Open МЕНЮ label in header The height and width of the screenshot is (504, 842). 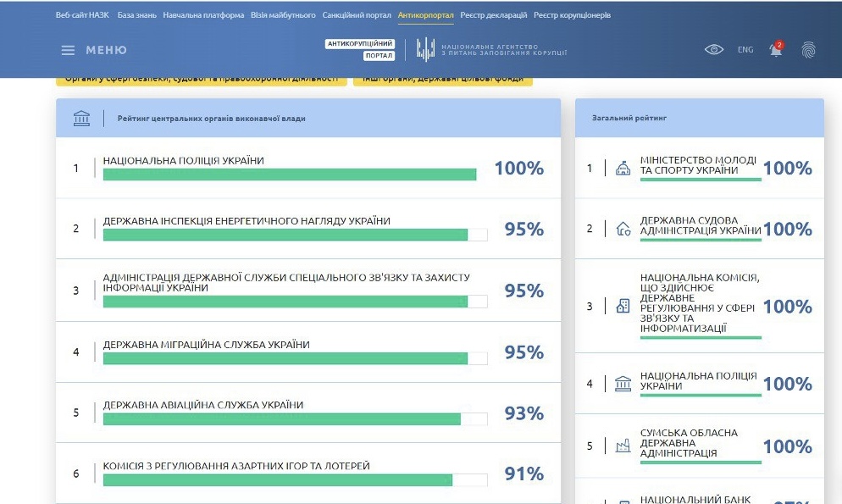(107, 50)
